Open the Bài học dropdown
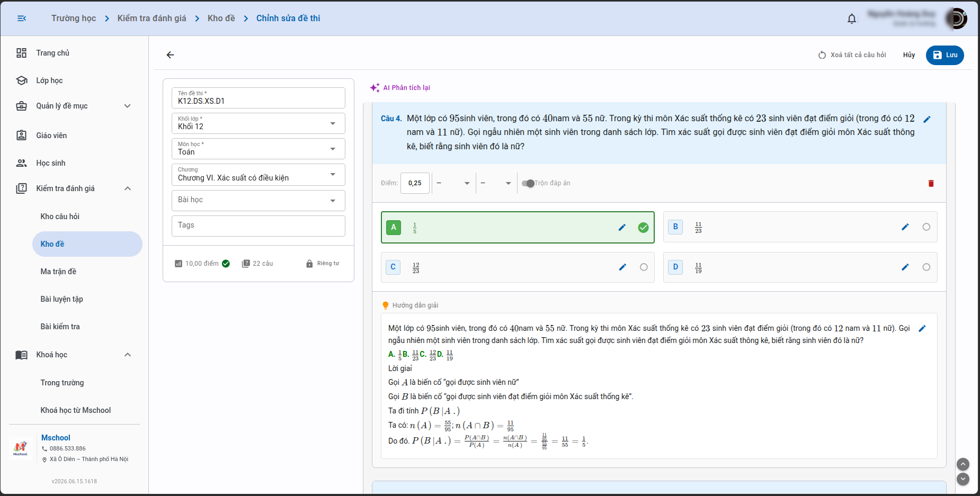The width and height of the screenshot is (980, 496). (259, 201)
